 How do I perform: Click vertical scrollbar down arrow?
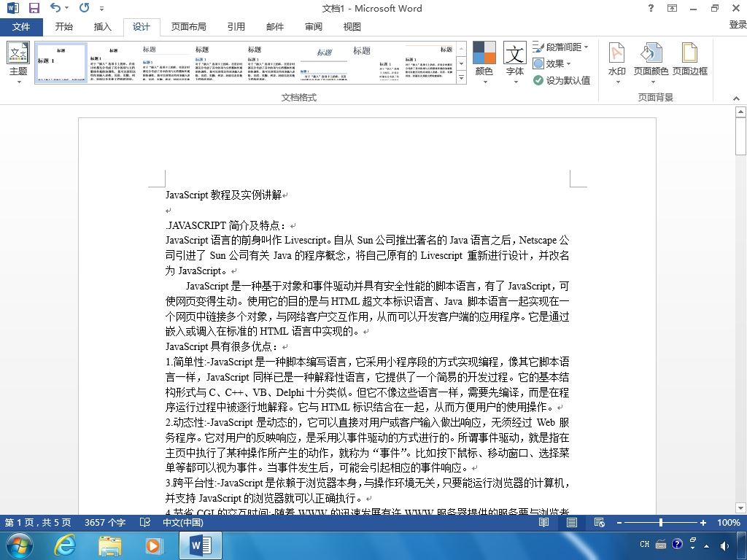click(740, 507)
